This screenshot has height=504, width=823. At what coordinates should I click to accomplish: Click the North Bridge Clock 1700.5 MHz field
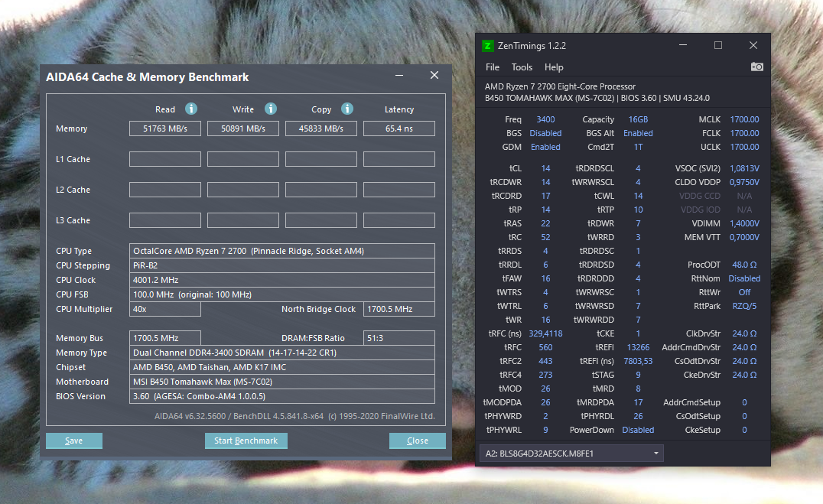pyautogui.click(x=399, y=309)
